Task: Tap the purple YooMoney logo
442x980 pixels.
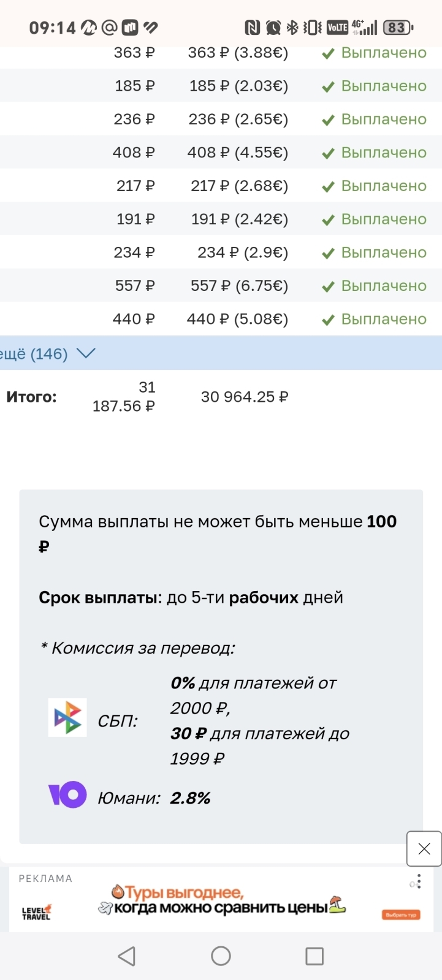Action: pyautogui.click(x=67, y=794)
